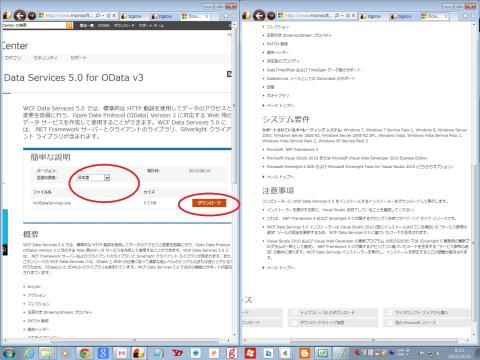The height and width of the screenshot is (360, 480).
Task: Go back in the left browser window
Action: coord(20,16)
